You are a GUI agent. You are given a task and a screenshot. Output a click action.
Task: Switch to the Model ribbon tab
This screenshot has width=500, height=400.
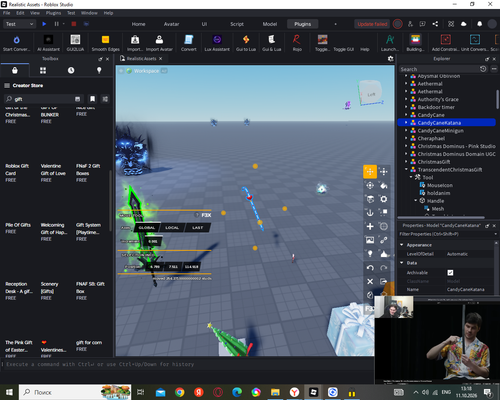point(270,24)
